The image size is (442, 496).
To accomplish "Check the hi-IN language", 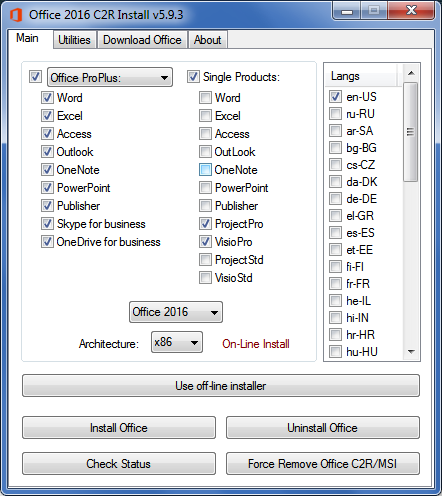I will pos(335,318).
